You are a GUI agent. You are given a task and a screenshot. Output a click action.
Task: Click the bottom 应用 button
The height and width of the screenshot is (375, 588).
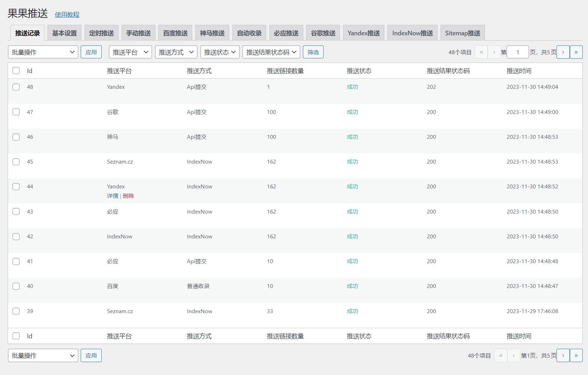point(91,355)
